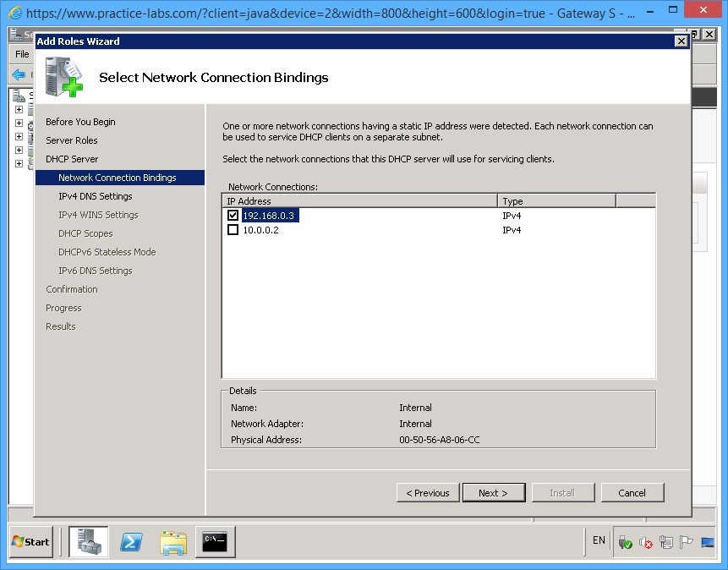728x570 pixels.
Task: Click the back arrow in Server Manager
Action: point(19,73)
